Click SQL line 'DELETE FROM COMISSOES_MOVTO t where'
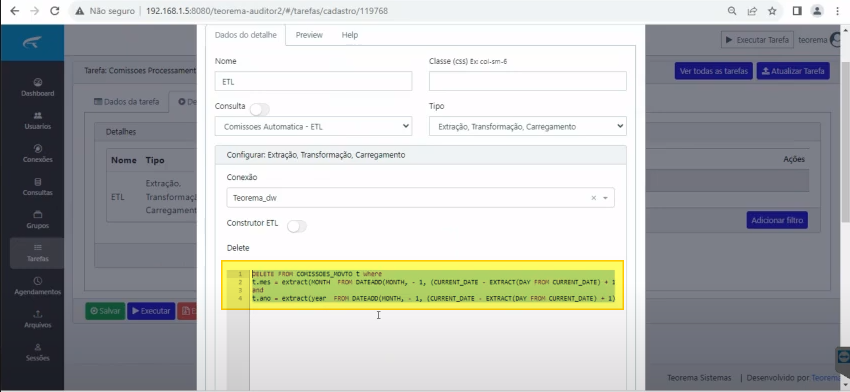This screenshot has width=850, height=392. tap(317, 274)
